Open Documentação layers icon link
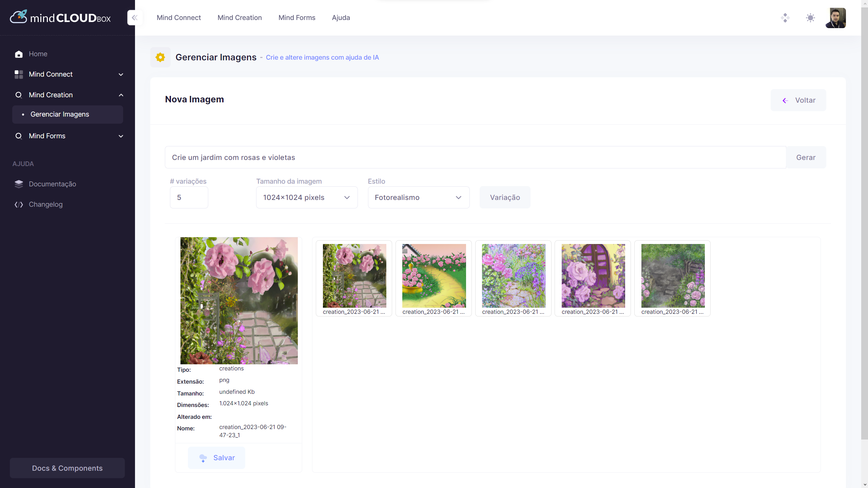The width and height of the screenshot is (868, 488). 19,184
